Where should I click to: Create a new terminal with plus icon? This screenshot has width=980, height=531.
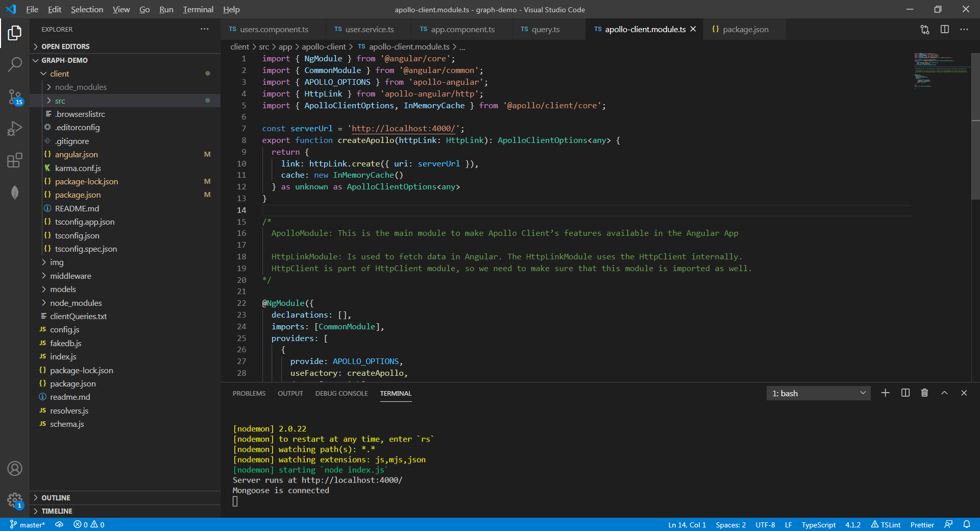[886, 393]
